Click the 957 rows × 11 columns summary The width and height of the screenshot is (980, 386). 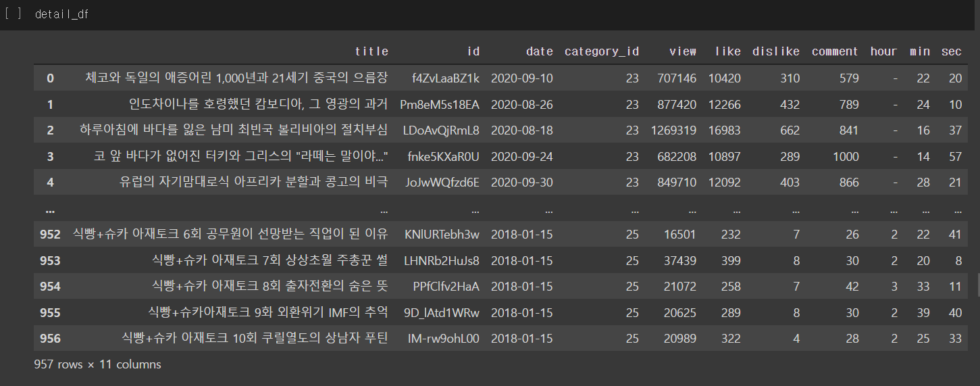click(97, 364)
